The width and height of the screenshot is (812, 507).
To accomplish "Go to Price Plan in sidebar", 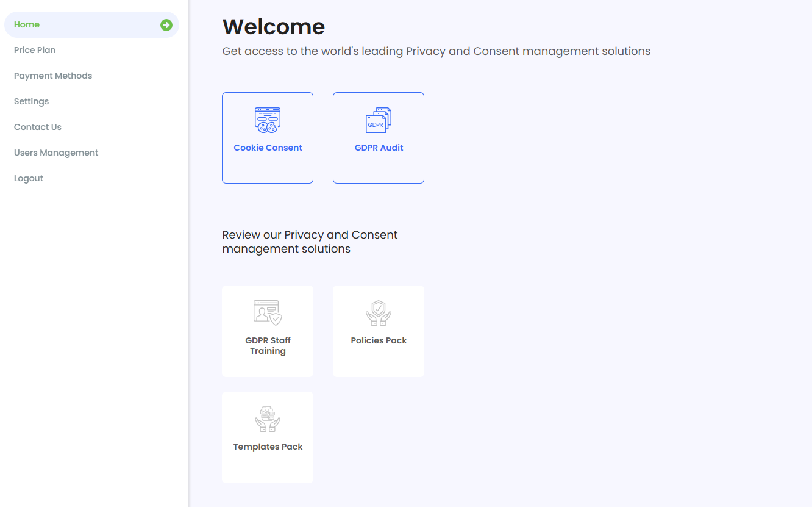I will pos(35,51).
